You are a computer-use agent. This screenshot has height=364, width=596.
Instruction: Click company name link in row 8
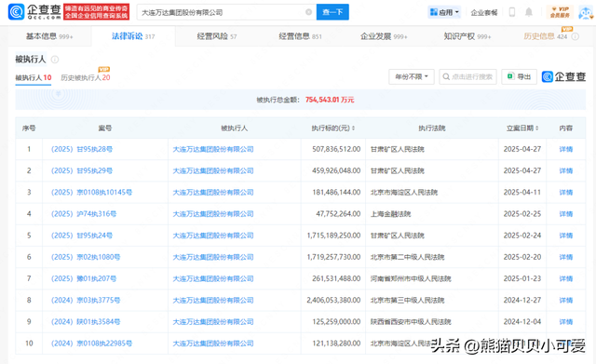pos(213,300)
